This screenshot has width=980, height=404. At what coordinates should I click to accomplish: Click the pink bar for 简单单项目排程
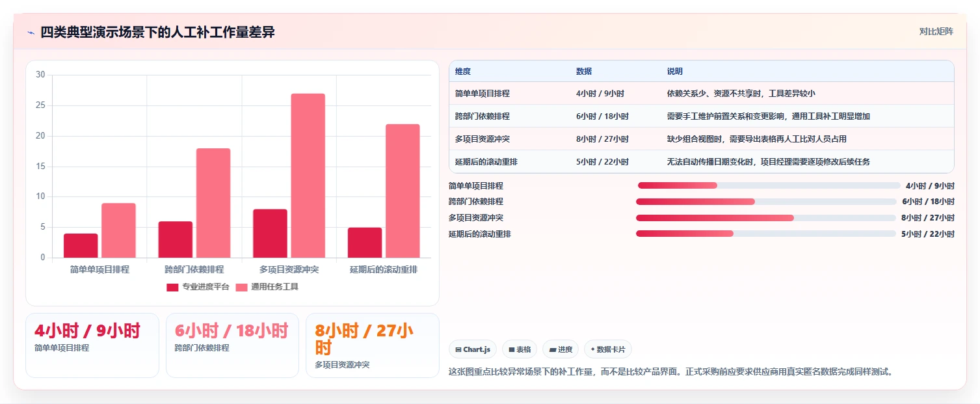point(118,230)
